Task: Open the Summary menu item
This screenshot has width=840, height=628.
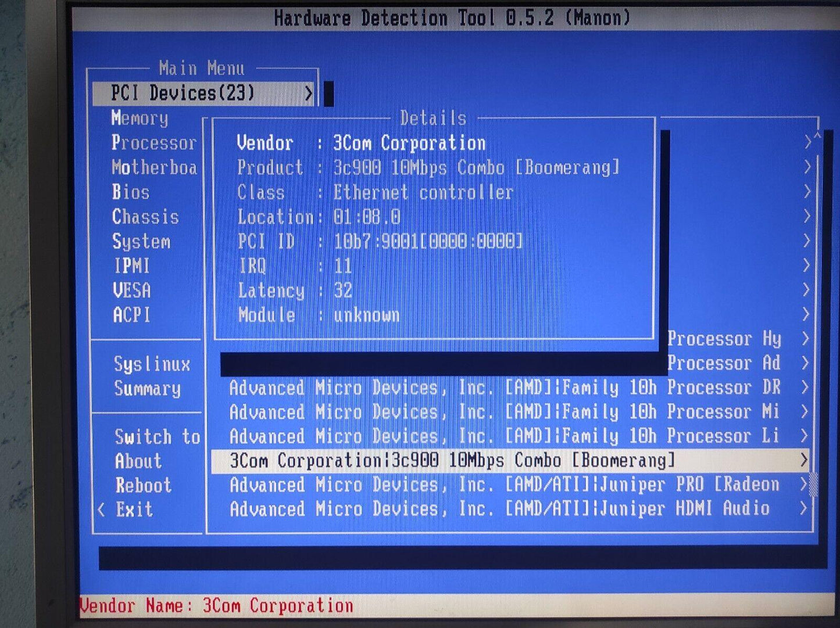Action: pyautogui.click(x=147, y=389)
